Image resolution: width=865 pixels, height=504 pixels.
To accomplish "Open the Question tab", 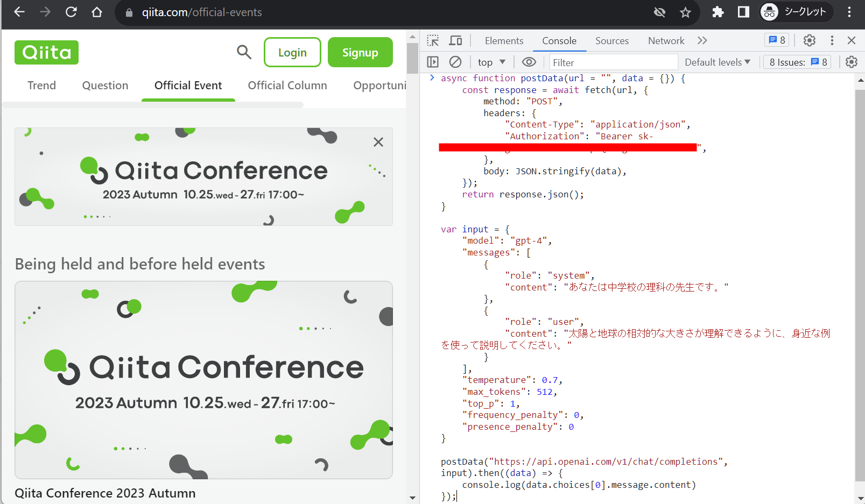I will pos(106,86).
